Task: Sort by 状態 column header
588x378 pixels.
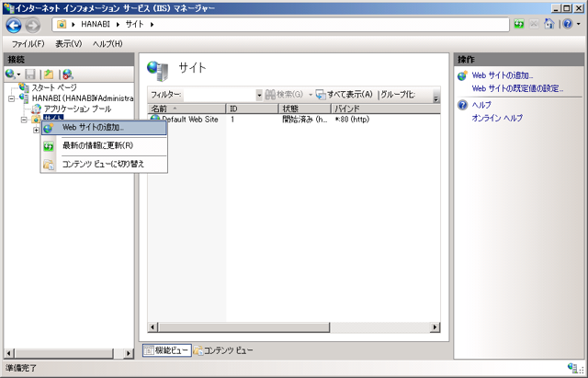Action: [x=305, y=109]
